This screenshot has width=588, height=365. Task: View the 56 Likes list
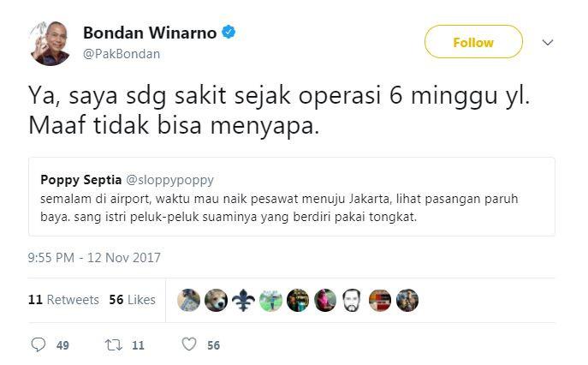(x=132, y=300)
